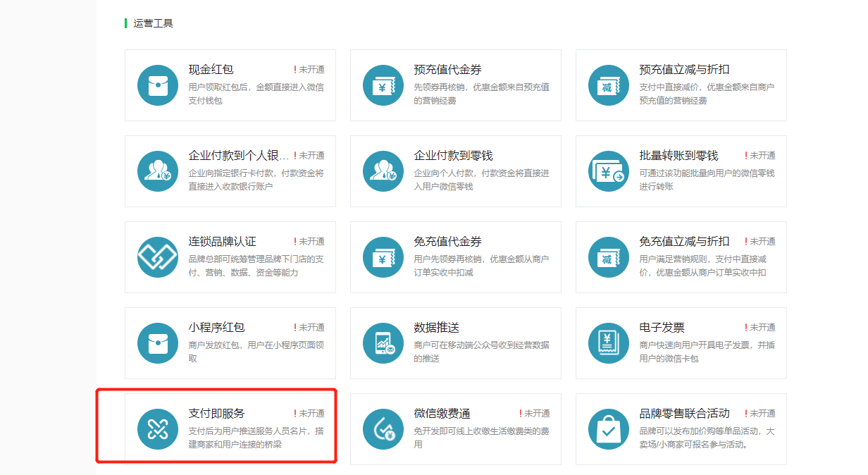Click the 企业付款到个人银行卡 icon
Viewport: 868px width, 475px height.
(x=158, y=171)
